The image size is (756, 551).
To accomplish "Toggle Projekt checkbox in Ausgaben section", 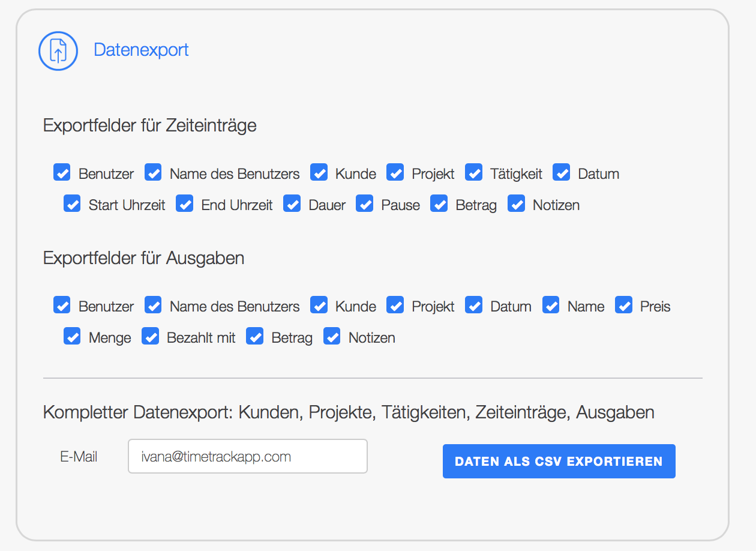I will click(395, 305).
